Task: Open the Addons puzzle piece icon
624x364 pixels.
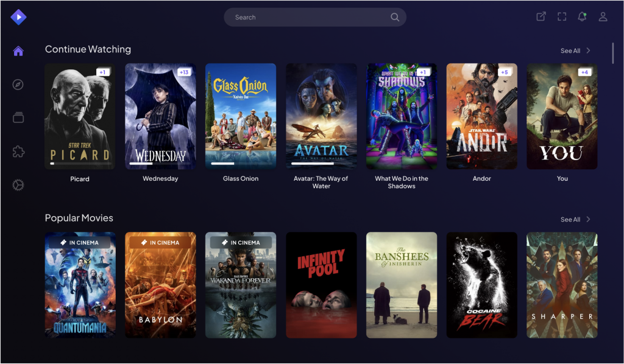Action: (x=18, y=152)
